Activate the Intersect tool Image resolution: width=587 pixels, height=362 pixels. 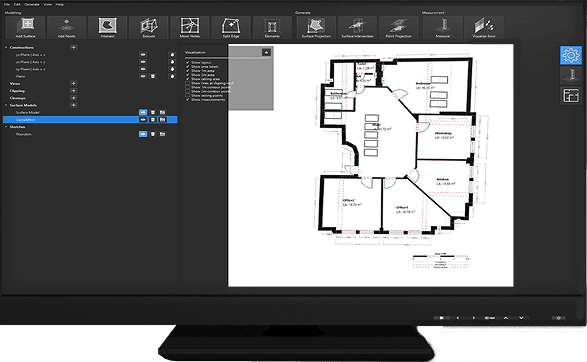[x=107, y=27]
